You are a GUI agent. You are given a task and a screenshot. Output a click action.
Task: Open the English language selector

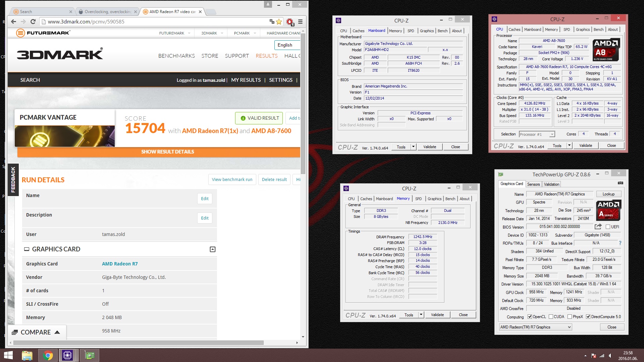pyautogui.click(x=287, y=45)
